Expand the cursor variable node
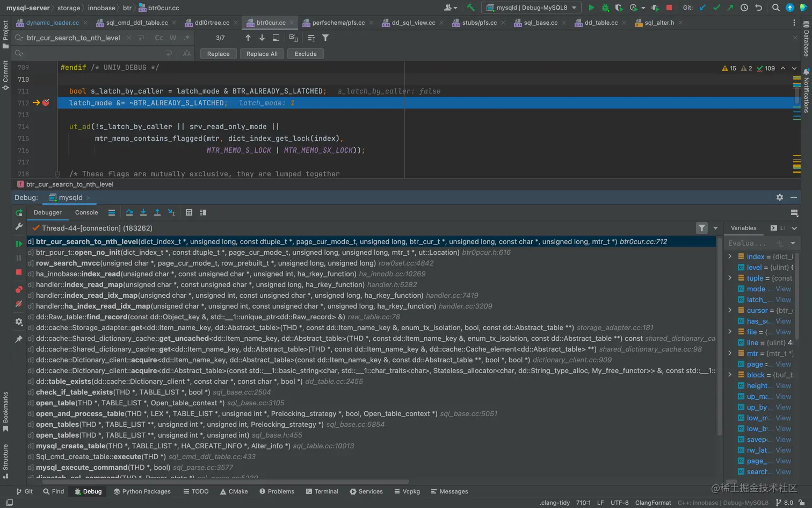812x508 pixels. point(730,310)
